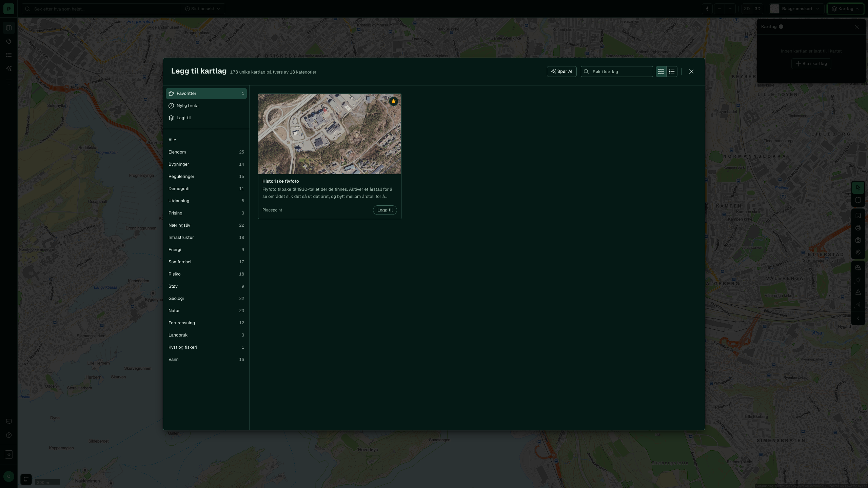Select the Demografi category
The width and height of the screenshot is (868, 488).
(x=206, y=189)
